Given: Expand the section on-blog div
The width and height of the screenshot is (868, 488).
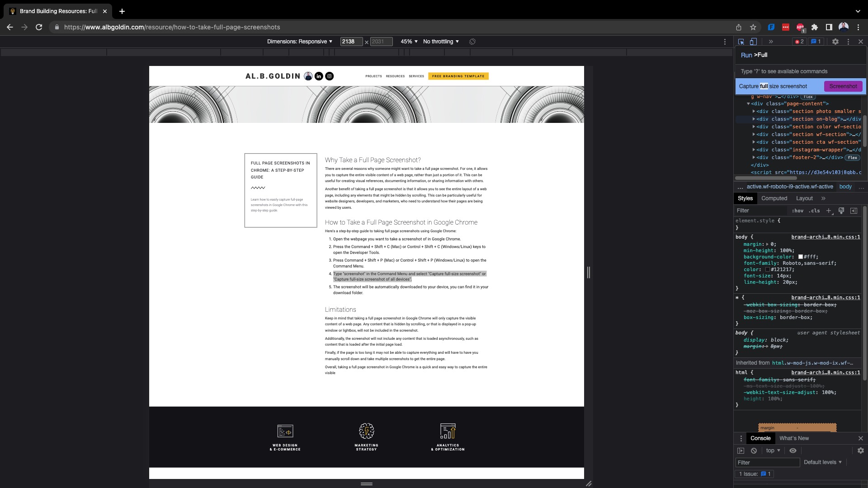Looking at the screenshot, I should (x=754, y=119).
